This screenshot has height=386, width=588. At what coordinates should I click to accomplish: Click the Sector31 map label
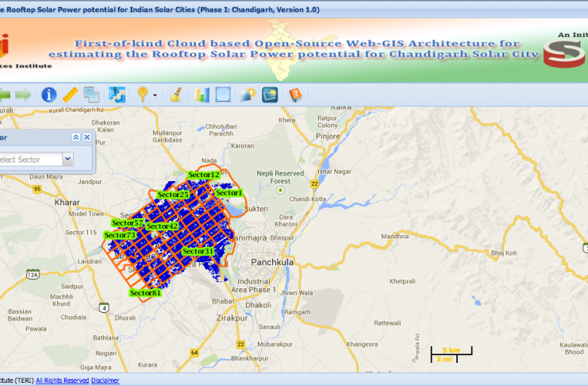coord(198,251)
